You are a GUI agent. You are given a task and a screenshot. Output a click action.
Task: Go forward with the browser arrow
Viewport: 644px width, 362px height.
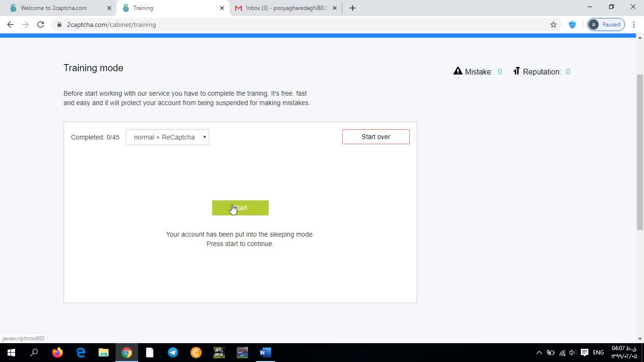25,25
